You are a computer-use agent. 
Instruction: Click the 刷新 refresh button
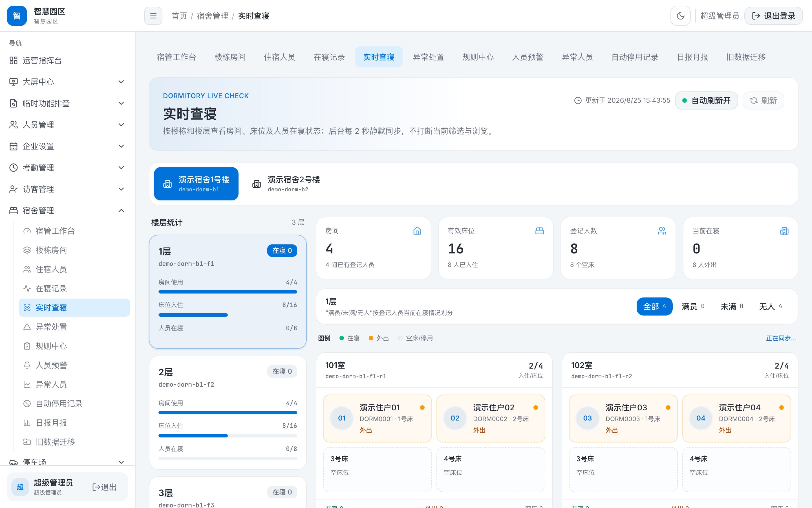(x=763, y=100)
